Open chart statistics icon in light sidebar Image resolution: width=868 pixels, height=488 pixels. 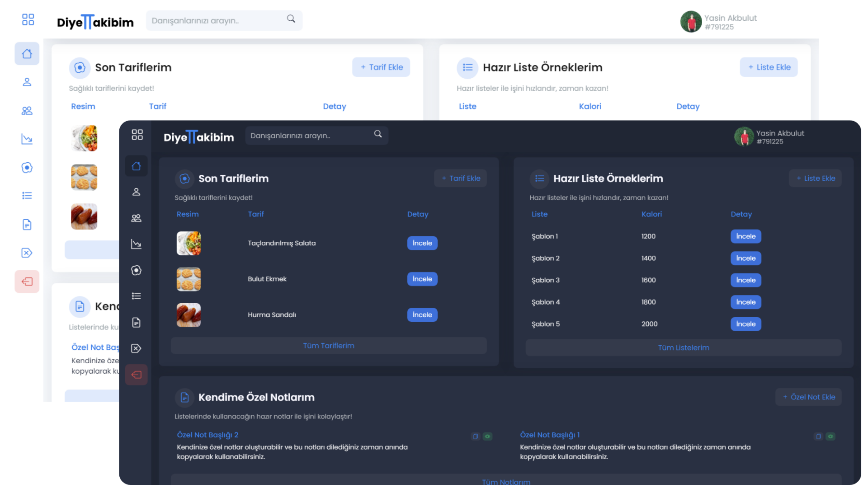[27, 139]
